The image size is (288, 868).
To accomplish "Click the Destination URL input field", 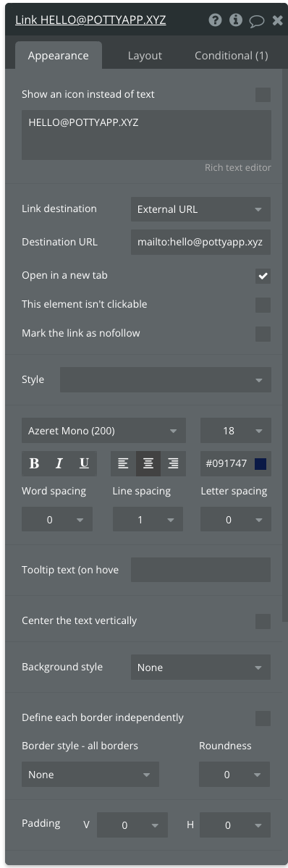I will point(200,243).
